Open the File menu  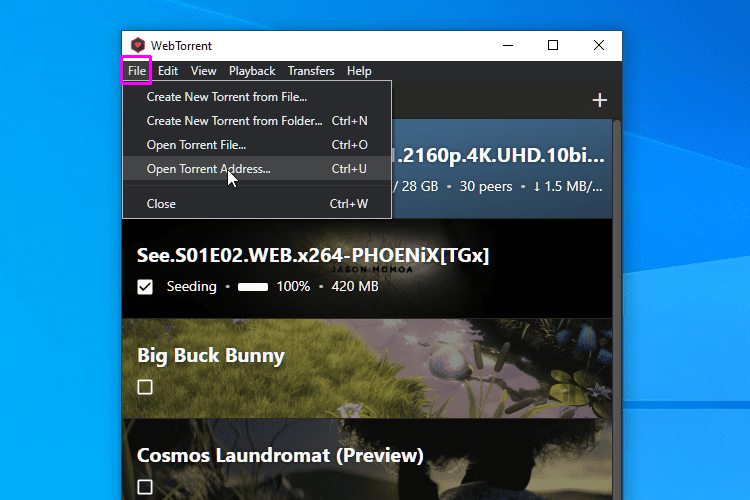[137, 71]
